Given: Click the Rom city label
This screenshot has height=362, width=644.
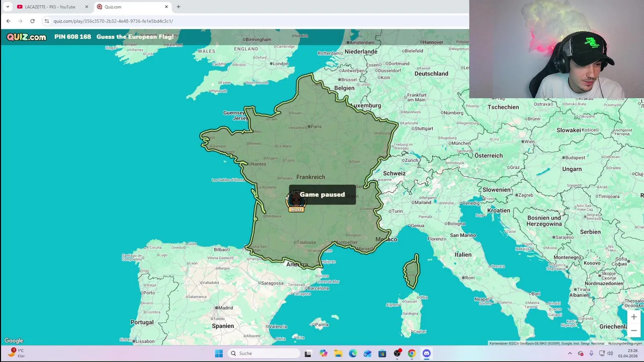Looking at the screenshot, I should click(469, 278).
